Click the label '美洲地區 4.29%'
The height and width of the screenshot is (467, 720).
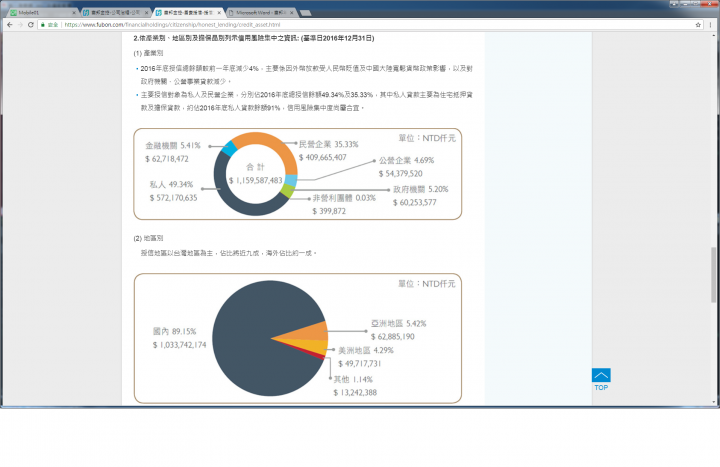[x=366, y=350]
